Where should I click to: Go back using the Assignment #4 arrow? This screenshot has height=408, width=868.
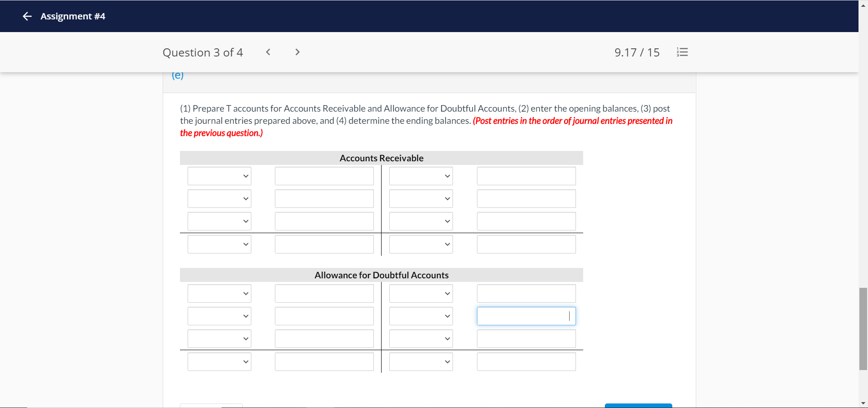[27, 16]
